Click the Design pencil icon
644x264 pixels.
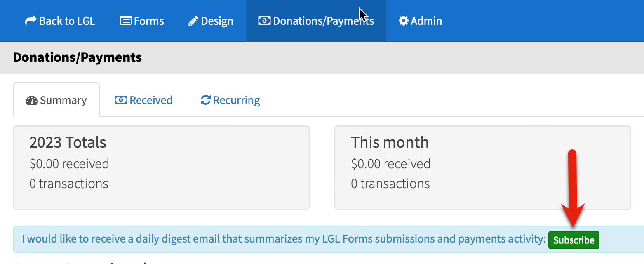[x=193, y=21]
